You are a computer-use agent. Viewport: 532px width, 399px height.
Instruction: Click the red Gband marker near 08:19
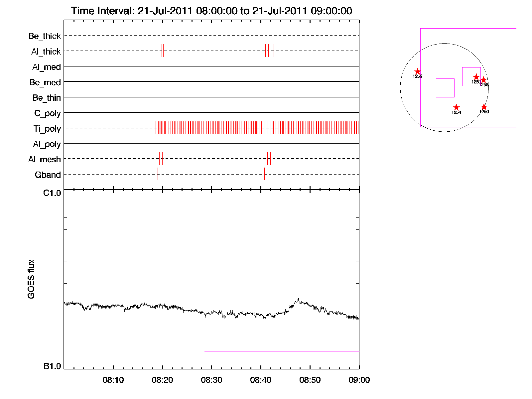158,174
